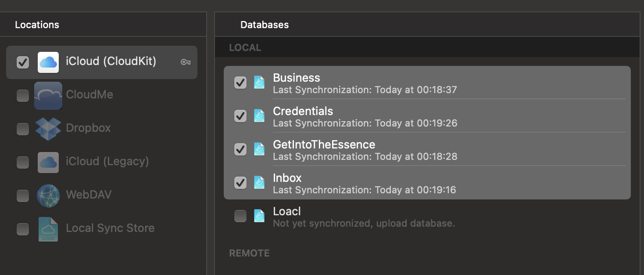Viewport: 644px width, 275px height.
Task: Disable sync for the Credentials database
Action: pos(240,116)
